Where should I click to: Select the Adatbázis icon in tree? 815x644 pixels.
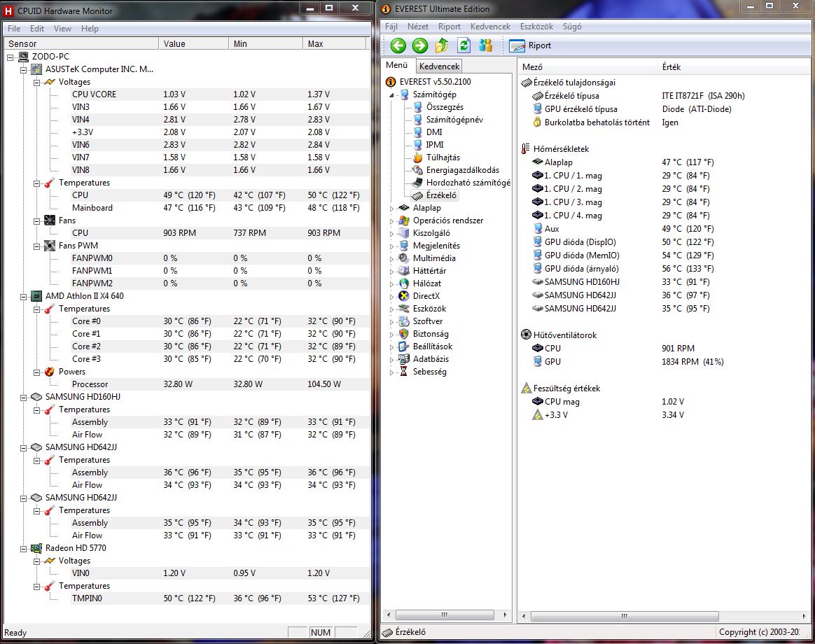[404, 359]
